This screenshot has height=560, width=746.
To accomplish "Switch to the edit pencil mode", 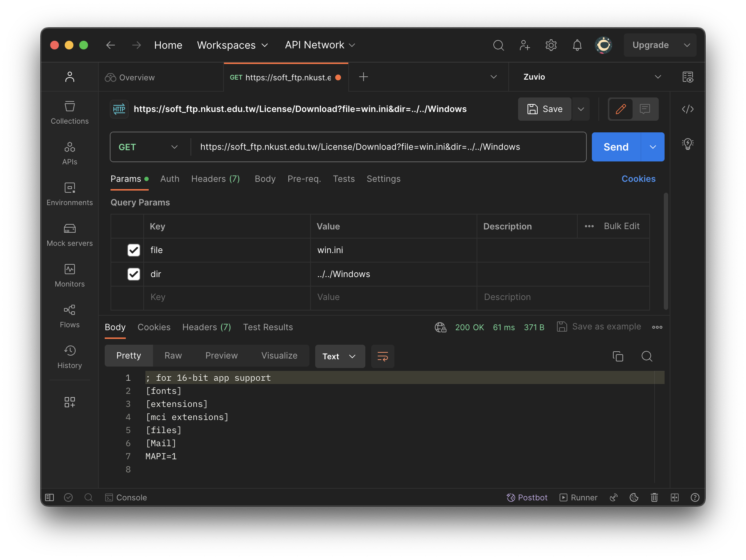I will (621, 109).
